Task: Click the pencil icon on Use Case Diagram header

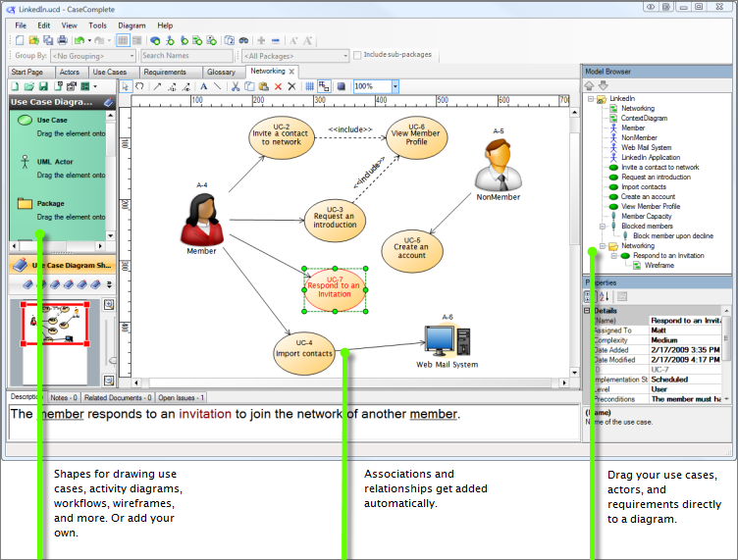Action: (109, 102)
